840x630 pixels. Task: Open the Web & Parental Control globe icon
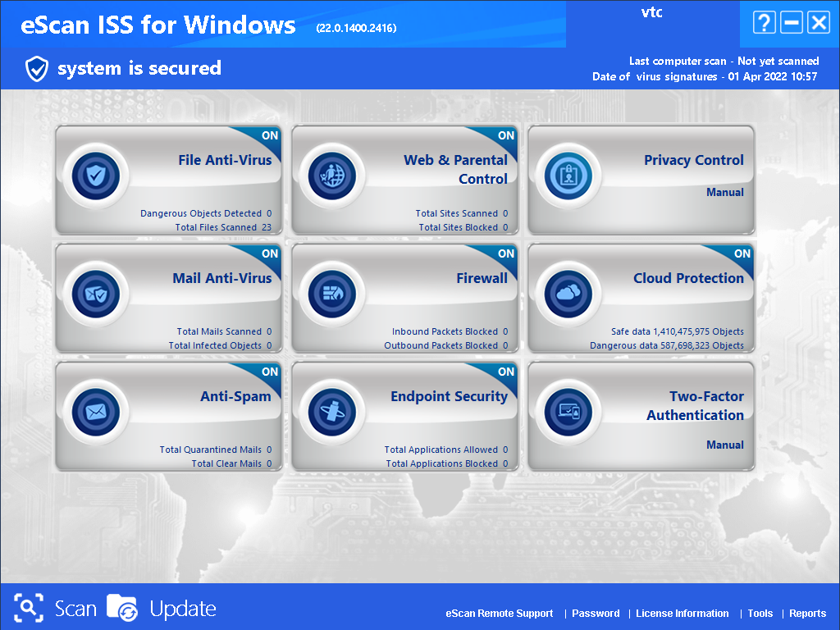tap(332, 175)
